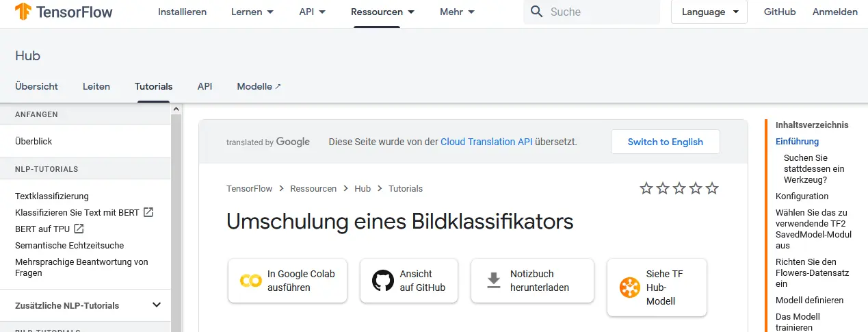Open external link icon beside Klassifizieren Sie Text mit BERT
The width and height of the screenshot is (868, 332).
(148, 212)
